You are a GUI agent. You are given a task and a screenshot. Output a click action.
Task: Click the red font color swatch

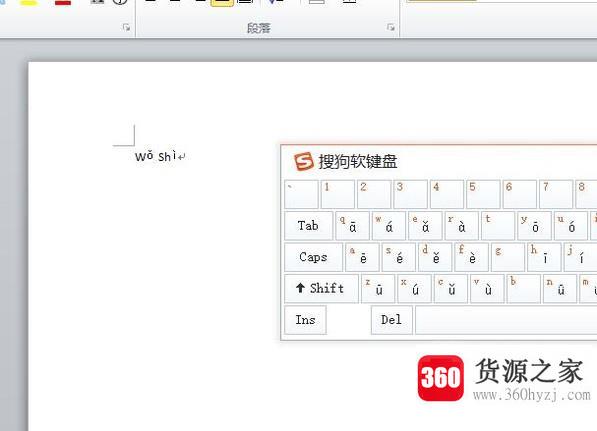(63, 2)
